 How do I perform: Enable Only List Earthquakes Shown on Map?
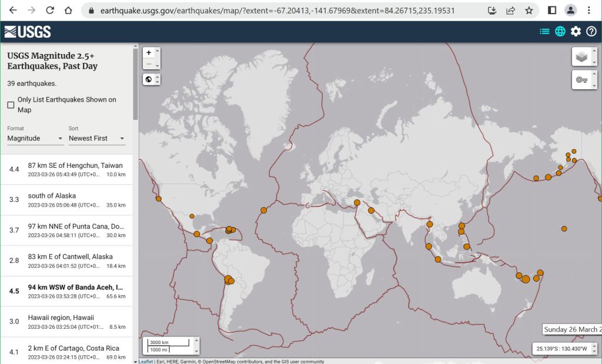(x=11, y=105)
